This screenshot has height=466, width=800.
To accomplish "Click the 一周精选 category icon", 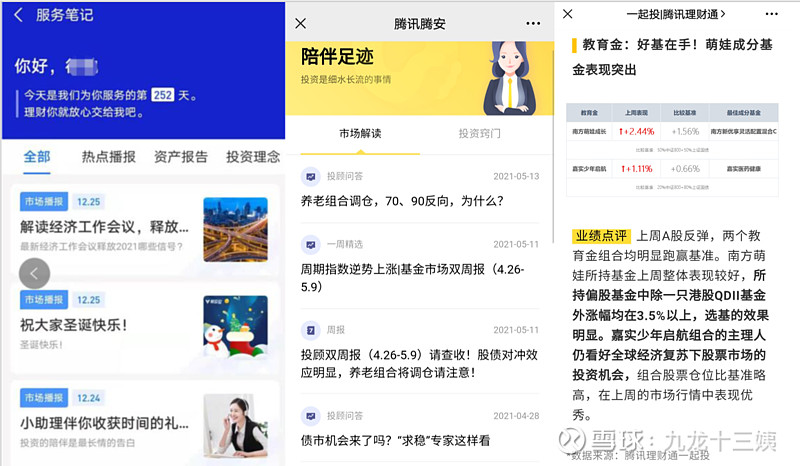I will coord(310,244).
